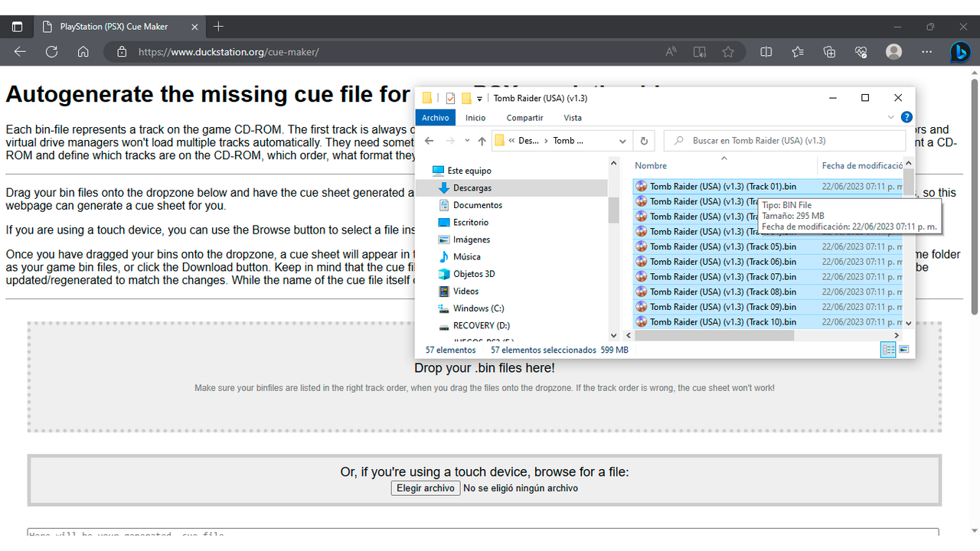
Task: Switch Explorer to large icons view
Action: pyautogui.click(x=903, y=350)
